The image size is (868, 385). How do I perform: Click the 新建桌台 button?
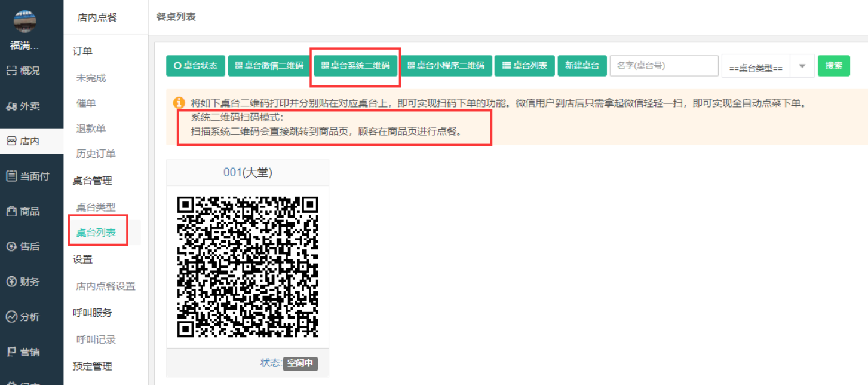582,66
